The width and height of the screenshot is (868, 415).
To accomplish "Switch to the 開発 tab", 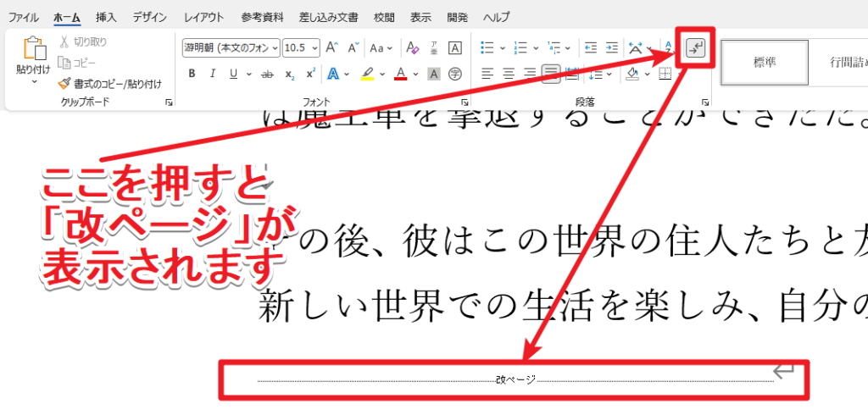I will (457, 17).
